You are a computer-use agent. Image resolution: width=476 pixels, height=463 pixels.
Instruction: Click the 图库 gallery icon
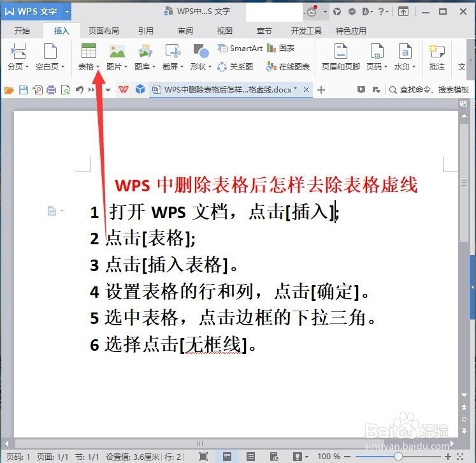click(x=145, y=51)
